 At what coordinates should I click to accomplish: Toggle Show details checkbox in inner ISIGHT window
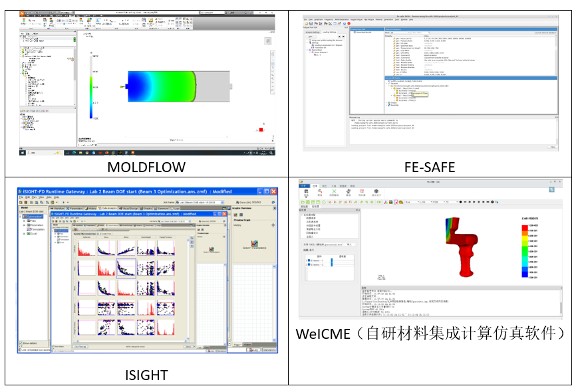[x=53, y=346]
